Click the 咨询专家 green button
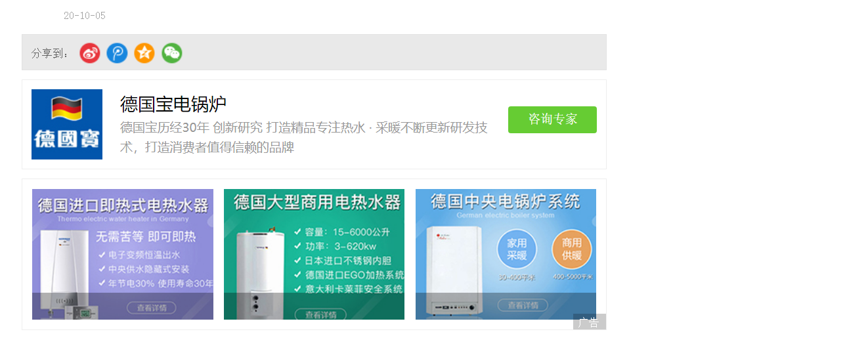Image resolution: width=868 pixels, height=338 pixels. (x=552, y=119)
